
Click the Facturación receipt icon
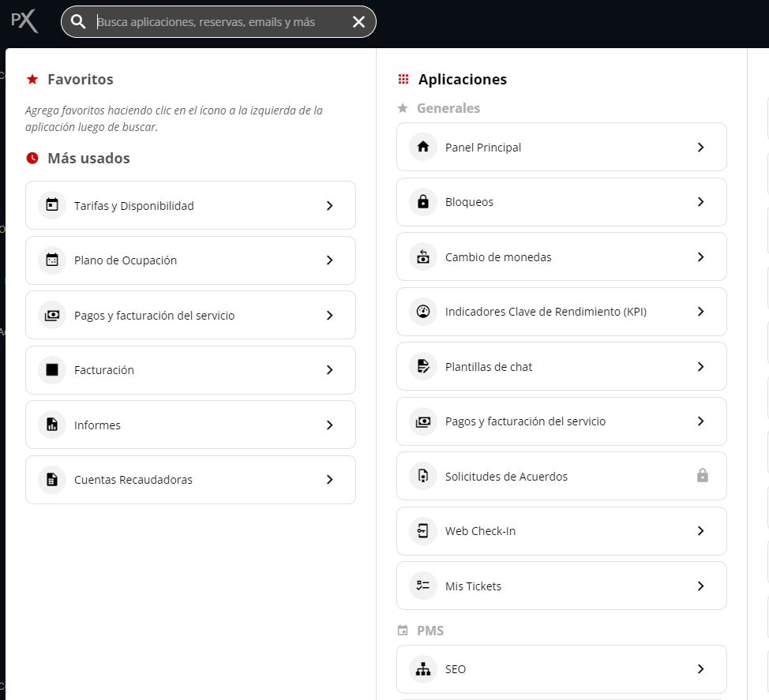pos(52,370)
